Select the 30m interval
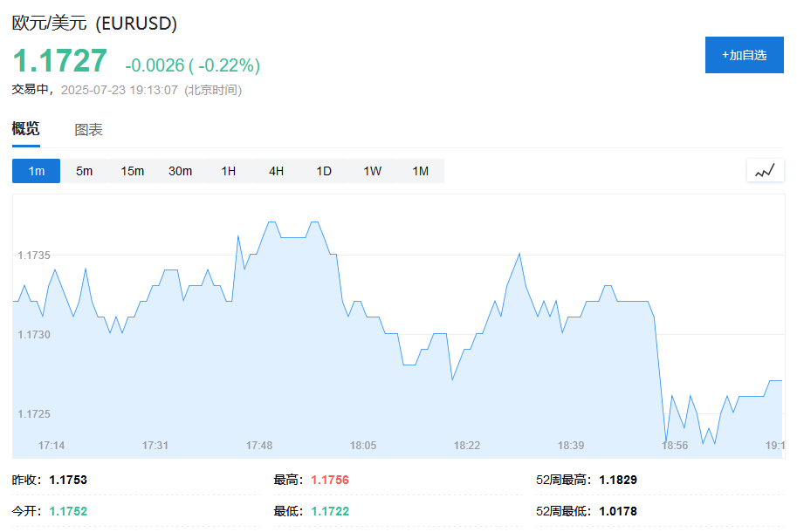Screen dimensions: 797x532 [181, 171]
